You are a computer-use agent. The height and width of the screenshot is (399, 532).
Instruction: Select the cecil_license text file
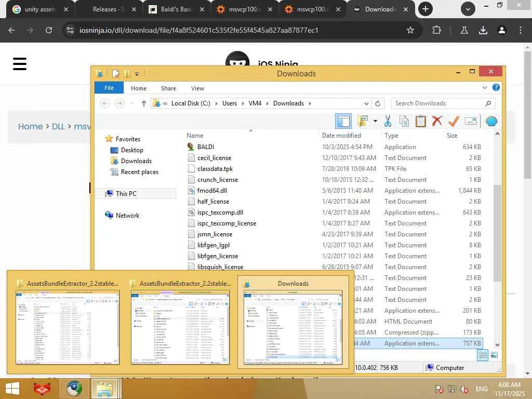214,158
